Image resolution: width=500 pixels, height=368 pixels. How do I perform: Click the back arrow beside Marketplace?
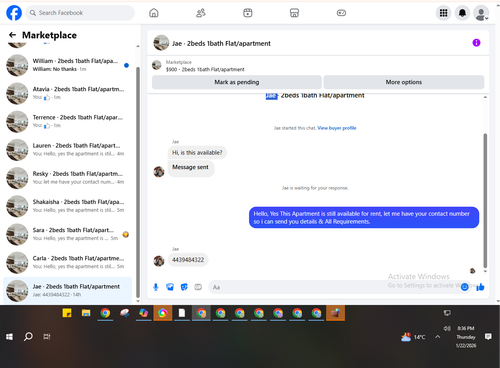(12, 35)
